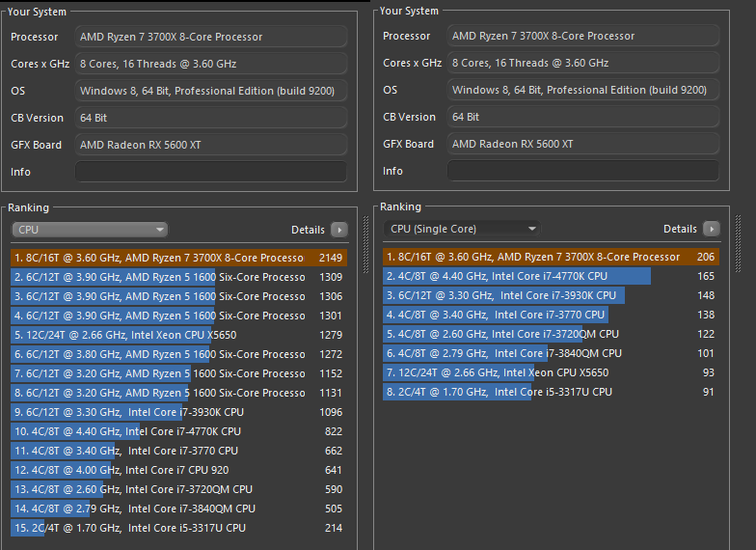Click Details arrow beside the CPU dropdown
This screenshot has height=550, width=756.
click(x=338, y=230)
